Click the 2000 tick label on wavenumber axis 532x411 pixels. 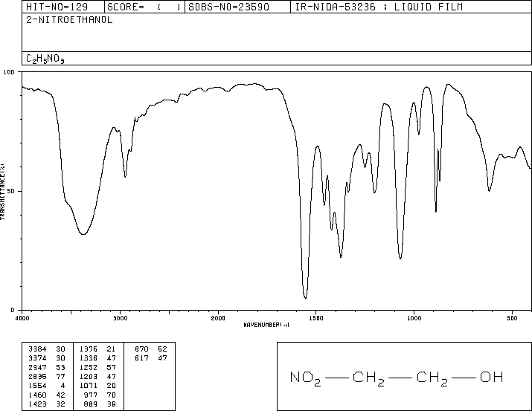218,318
